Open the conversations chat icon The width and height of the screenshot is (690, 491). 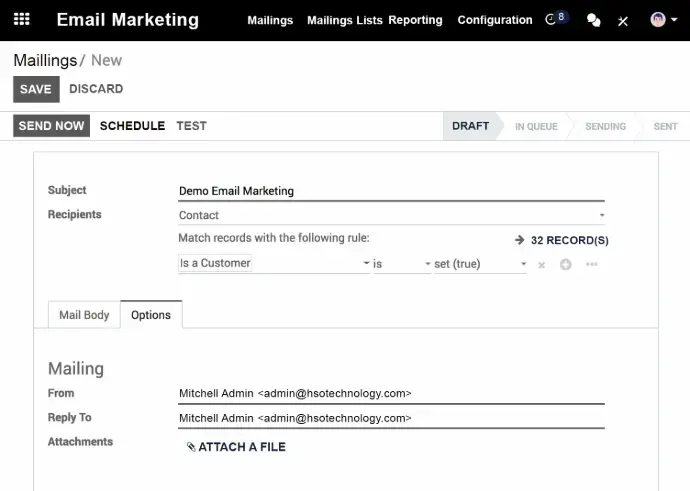click(x=594, y=20)
